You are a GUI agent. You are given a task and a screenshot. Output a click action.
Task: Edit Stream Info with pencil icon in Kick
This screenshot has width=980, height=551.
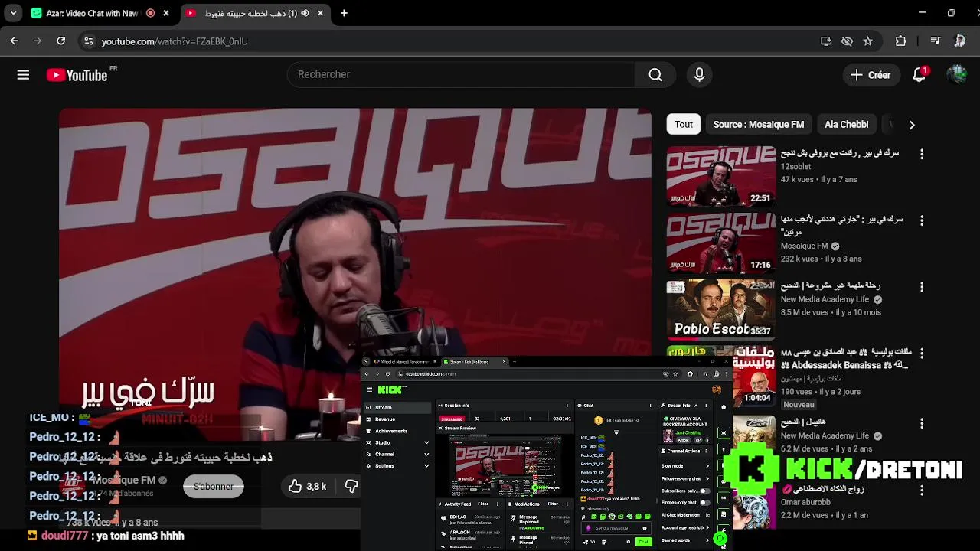[x=696, y=406]
